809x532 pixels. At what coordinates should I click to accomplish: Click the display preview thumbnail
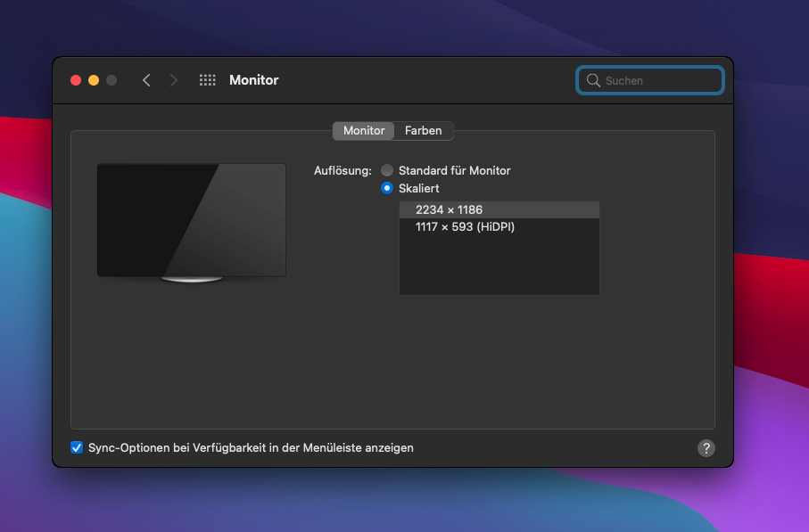[x=192, y=223]
